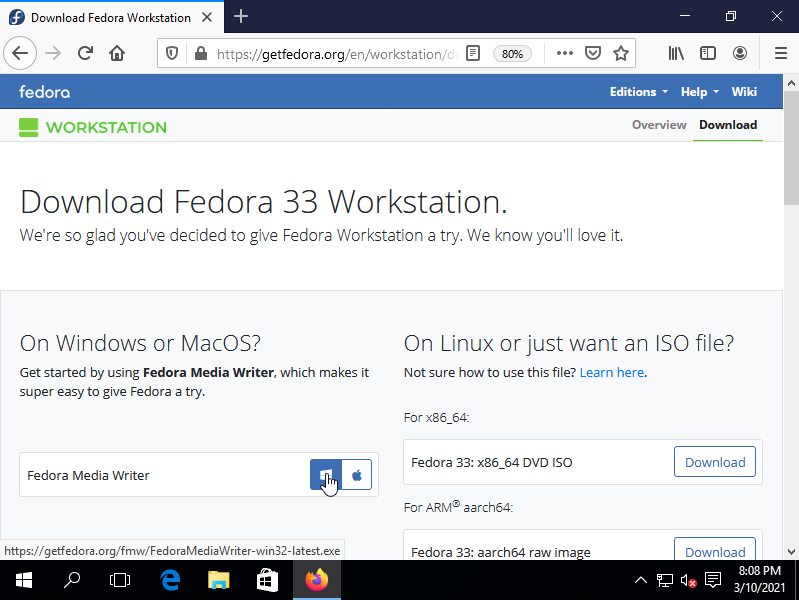This screenshot has height=600, width=799.
Task: Bookmark this page with star
Action: (x=621, y=53)
